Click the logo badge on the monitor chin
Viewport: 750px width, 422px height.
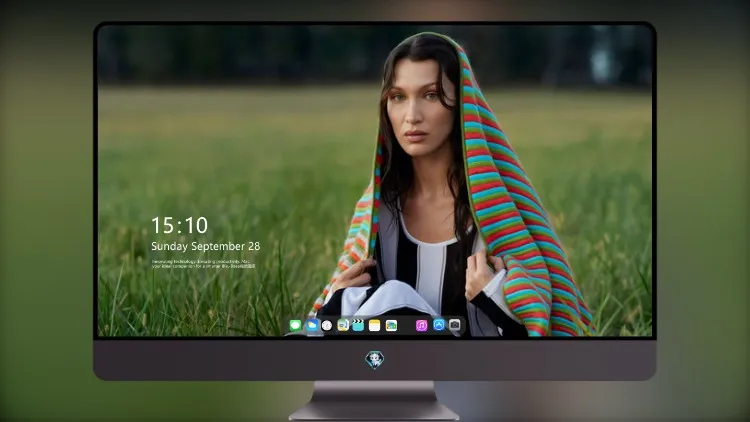pyautogui.click(x=375, y=360)
